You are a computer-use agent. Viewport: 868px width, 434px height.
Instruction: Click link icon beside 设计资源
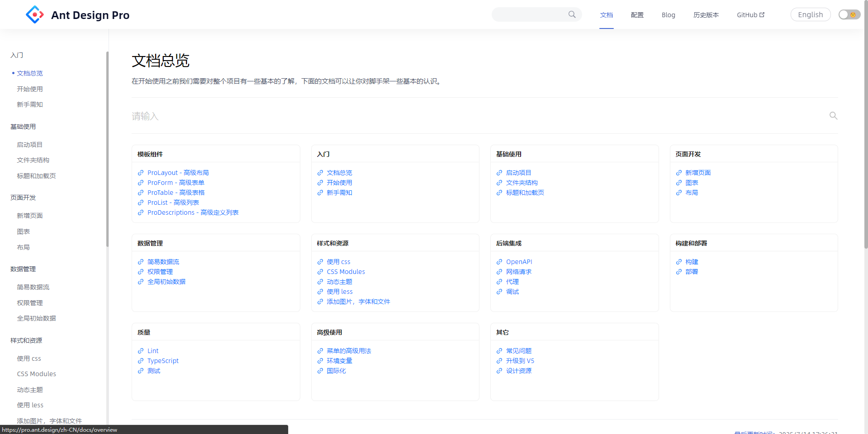click(499, 371)
